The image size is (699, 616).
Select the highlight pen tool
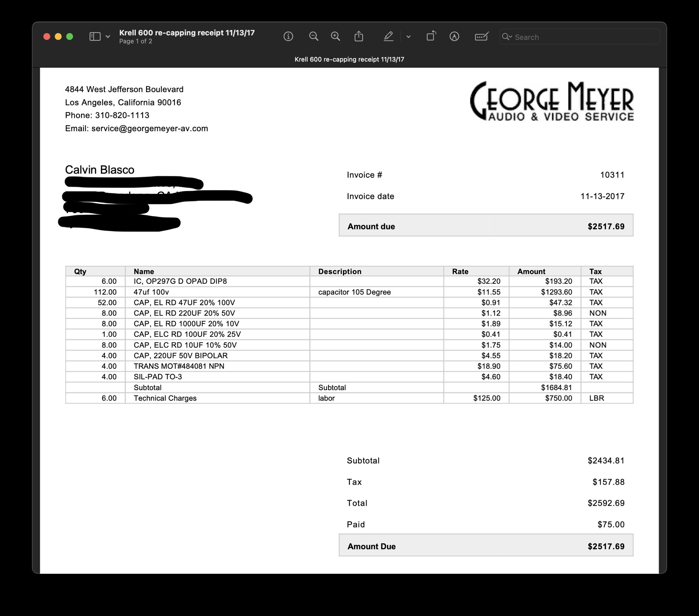point(388,36)
